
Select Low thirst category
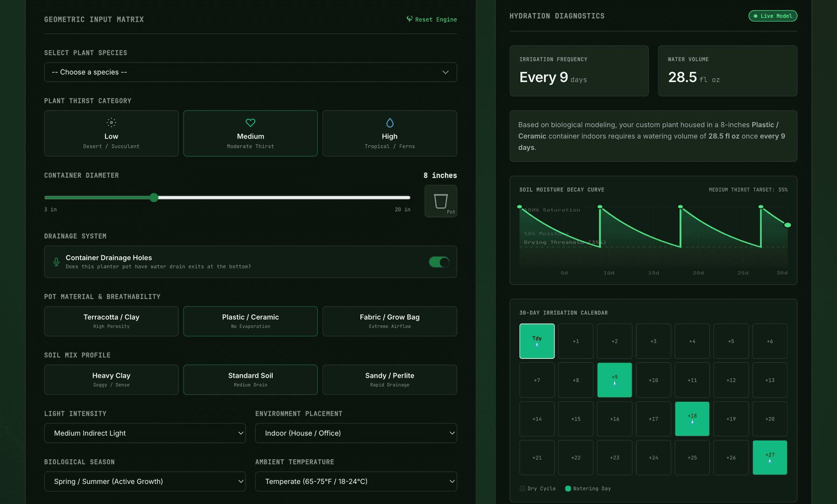(111, 133)
